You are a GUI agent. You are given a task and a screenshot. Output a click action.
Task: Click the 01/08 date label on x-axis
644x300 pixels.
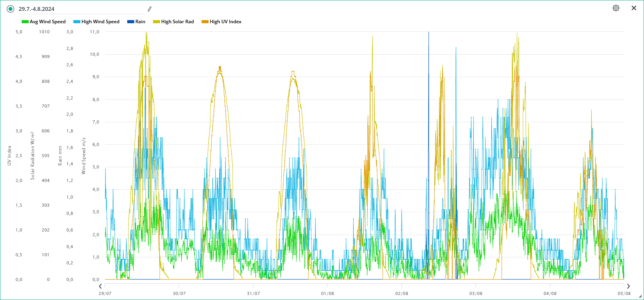coord(327,293)
